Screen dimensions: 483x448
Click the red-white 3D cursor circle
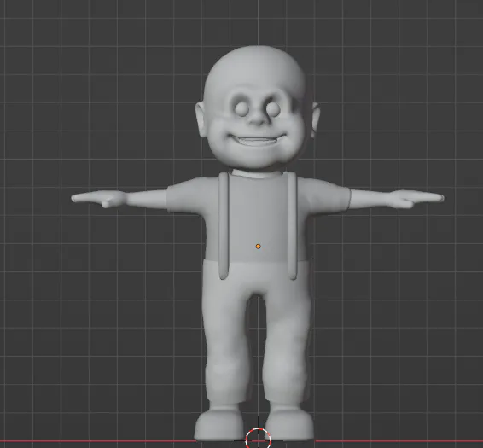pos(258,439)
